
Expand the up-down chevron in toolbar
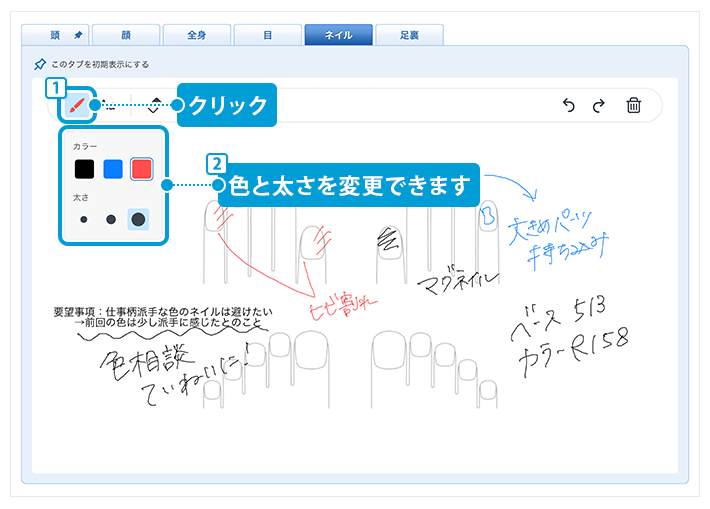click(153, 106)
